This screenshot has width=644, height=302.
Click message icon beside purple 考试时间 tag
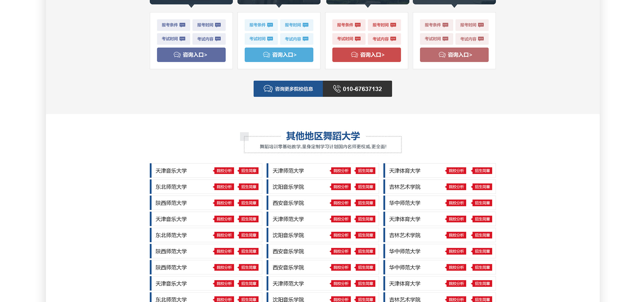[x=183, y=39]
